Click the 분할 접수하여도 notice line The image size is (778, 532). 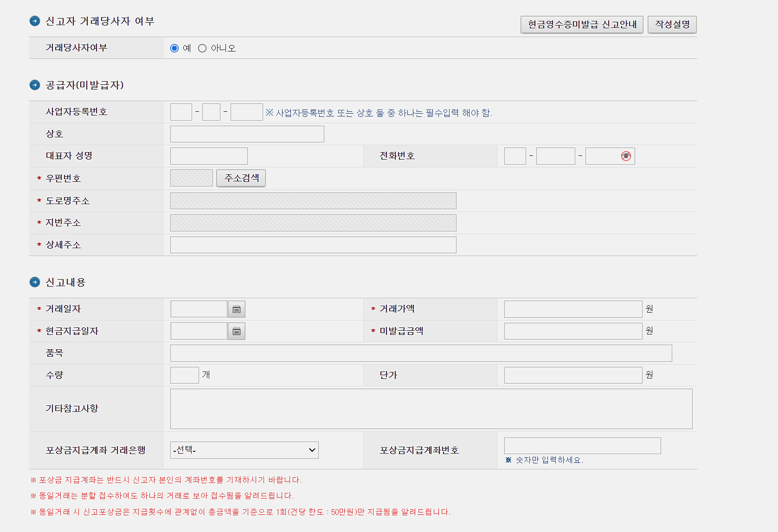click(x=162, y=496)
